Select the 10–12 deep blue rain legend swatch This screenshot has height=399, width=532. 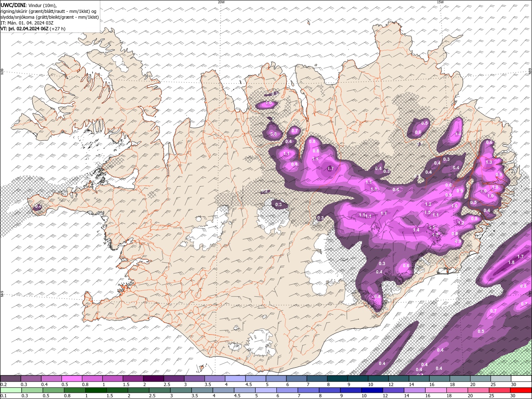(x=372, y=390)
